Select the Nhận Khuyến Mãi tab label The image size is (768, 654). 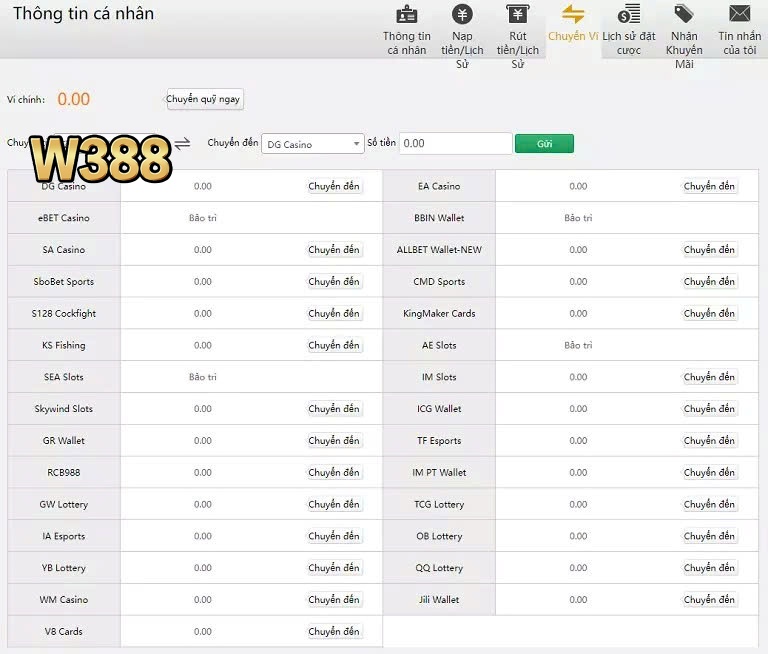click(x=684, y=50)
